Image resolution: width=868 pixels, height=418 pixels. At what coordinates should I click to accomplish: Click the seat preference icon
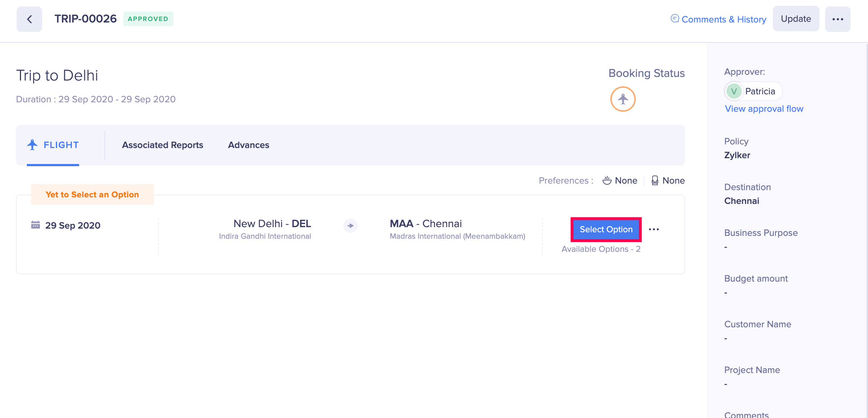(655, 180)
